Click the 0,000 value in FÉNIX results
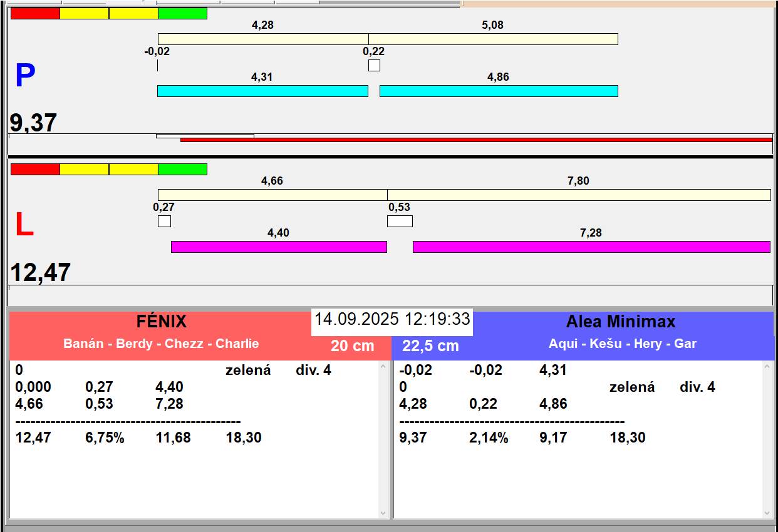Image resolution: width=778 pixels, height=532 pixels. pos(33,387)
